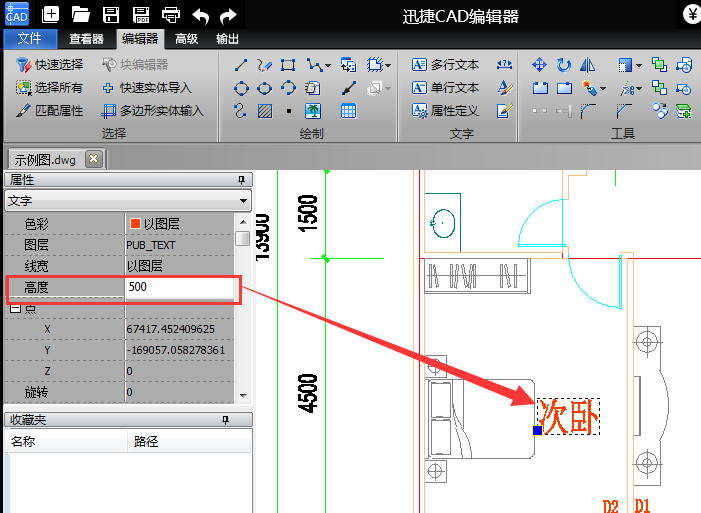
Task: Select the Circle drawing tool
Action: pyautogui.click(x=241, y=88)
